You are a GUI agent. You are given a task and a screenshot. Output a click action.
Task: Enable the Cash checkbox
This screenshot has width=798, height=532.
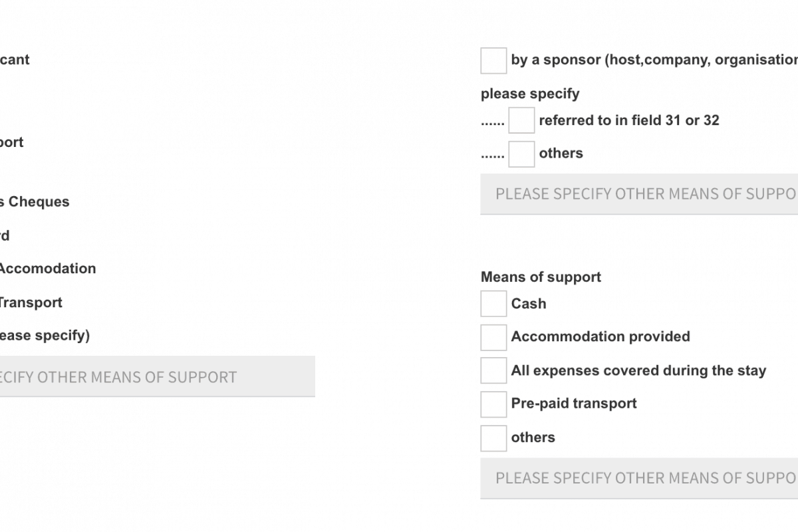point(493,304)
